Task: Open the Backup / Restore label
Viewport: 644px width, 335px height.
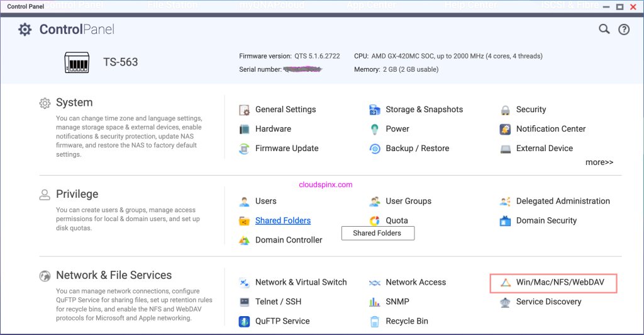Action: coord(418,149)
